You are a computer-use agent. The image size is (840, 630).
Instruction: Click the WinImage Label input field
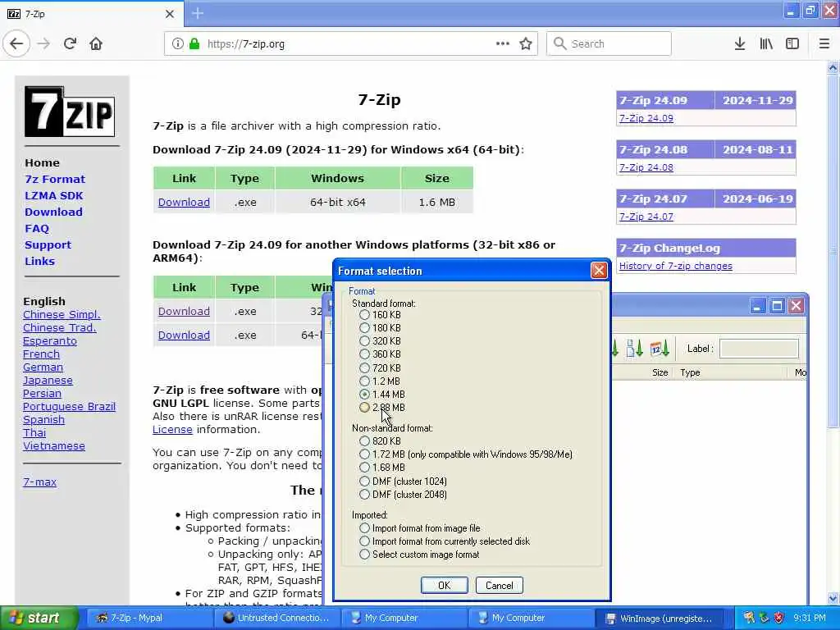759,349
